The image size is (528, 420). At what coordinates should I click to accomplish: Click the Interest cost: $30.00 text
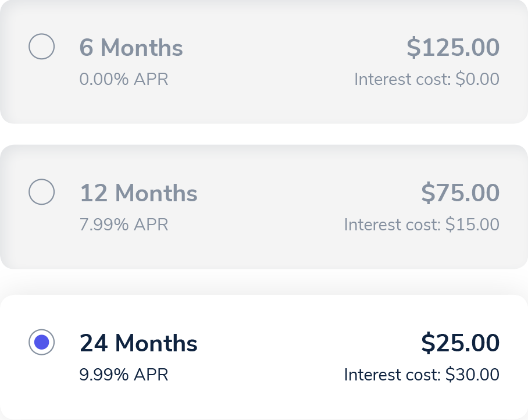[x=422, y=375]
